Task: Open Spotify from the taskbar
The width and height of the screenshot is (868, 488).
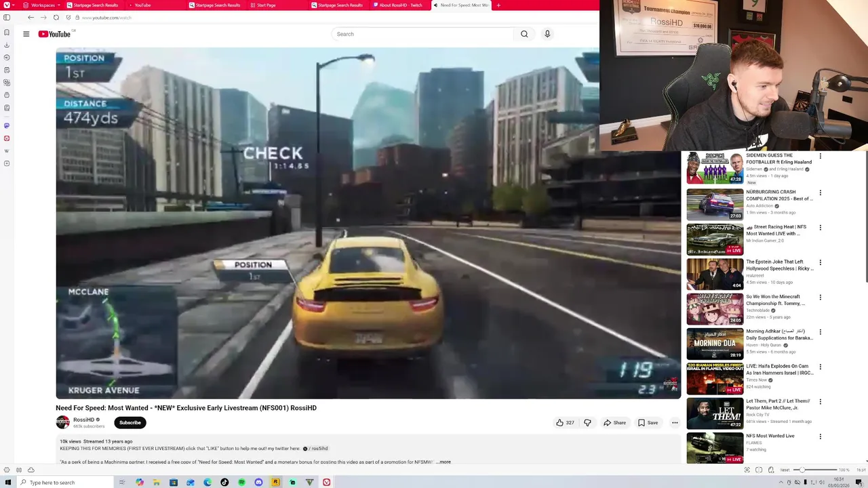Action: [241, 483]
